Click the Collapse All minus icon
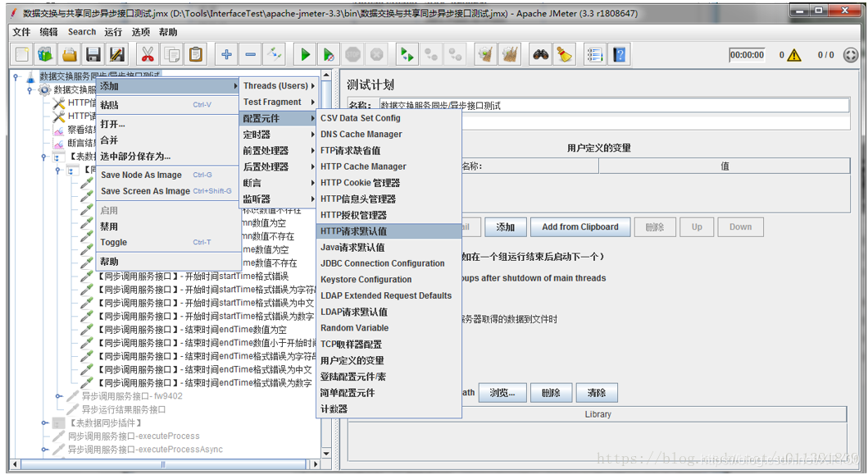Screen dimensions: 868x475 pyautogui.click(x=250, y=54)
